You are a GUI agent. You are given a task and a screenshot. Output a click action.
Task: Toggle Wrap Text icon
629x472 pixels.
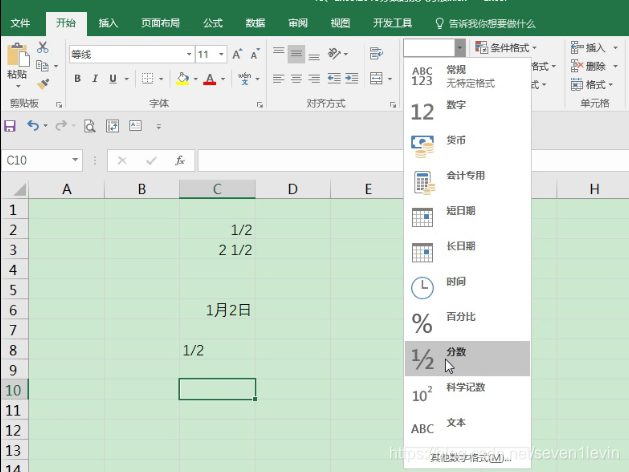click(x=376, y=53)
